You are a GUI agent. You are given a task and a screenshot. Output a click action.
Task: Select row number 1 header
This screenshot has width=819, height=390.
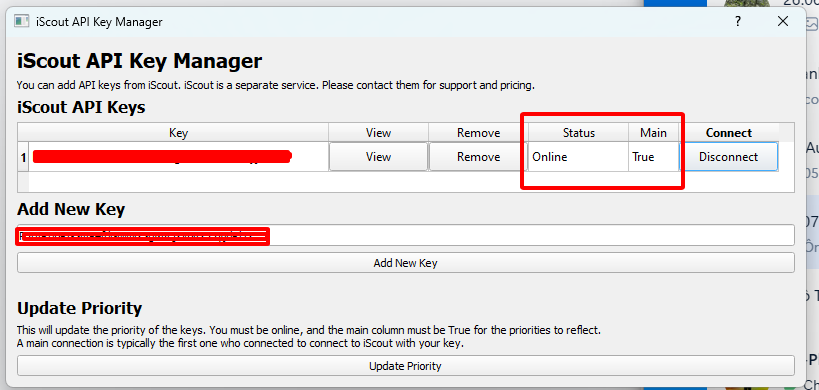(23, 157)
